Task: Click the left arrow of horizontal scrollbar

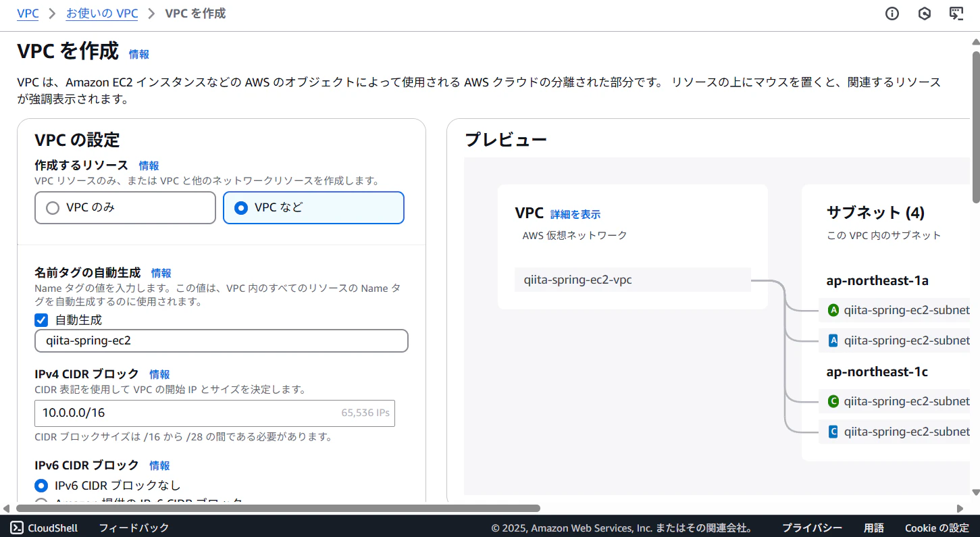Action: (7, 509)
